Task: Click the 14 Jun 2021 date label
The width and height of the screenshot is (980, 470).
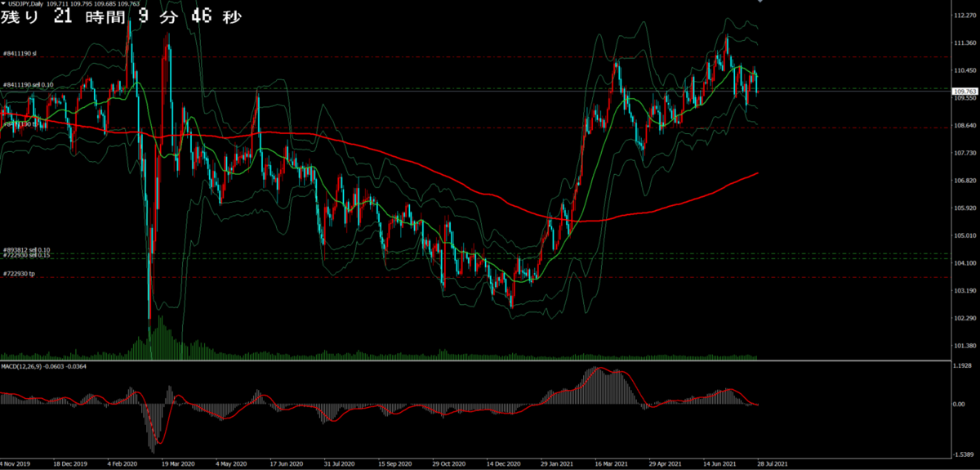Action: coord(719,463)
